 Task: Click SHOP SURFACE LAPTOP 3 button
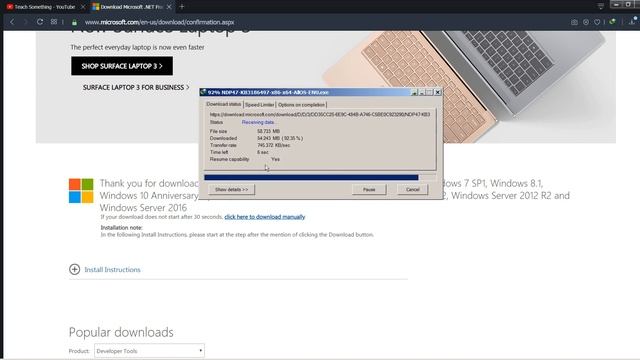[x=122, y=66]
